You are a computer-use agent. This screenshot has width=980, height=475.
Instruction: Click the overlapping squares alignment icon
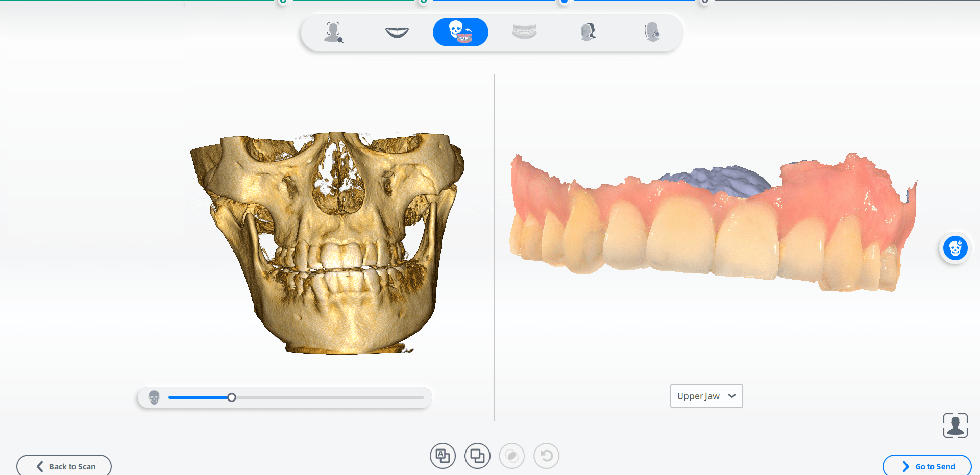coord(477,456)
